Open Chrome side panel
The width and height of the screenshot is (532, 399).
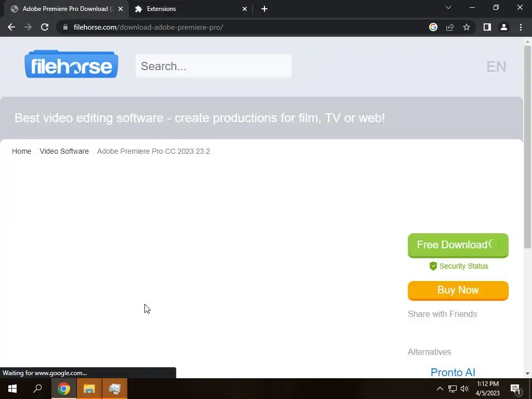pyautogui.click(x=487, y=27)
